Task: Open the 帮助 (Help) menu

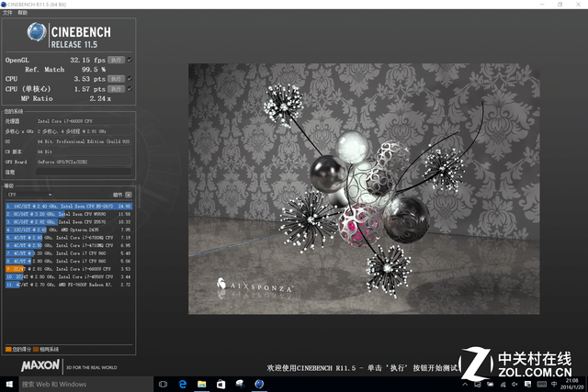Action: pyautogui.click(x=23, y=14)
